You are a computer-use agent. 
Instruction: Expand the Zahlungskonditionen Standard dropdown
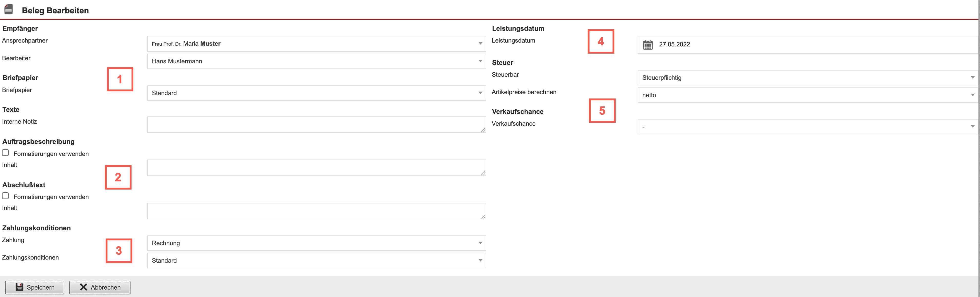pos(316,260)
